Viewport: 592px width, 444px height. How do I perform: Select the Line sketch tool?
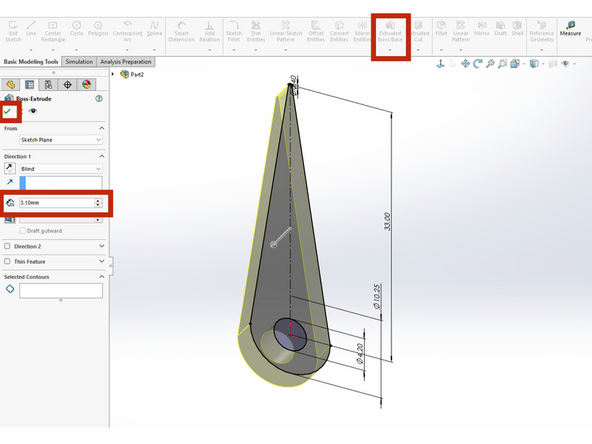tap(31, 29)
